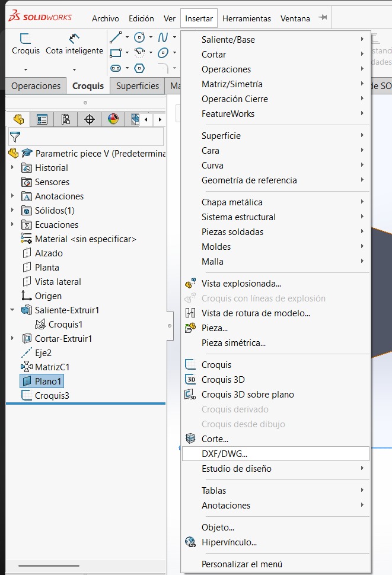The image size is (392, 575).
Task: Select the Spline sketch tool
Action: tap(163, 37)
